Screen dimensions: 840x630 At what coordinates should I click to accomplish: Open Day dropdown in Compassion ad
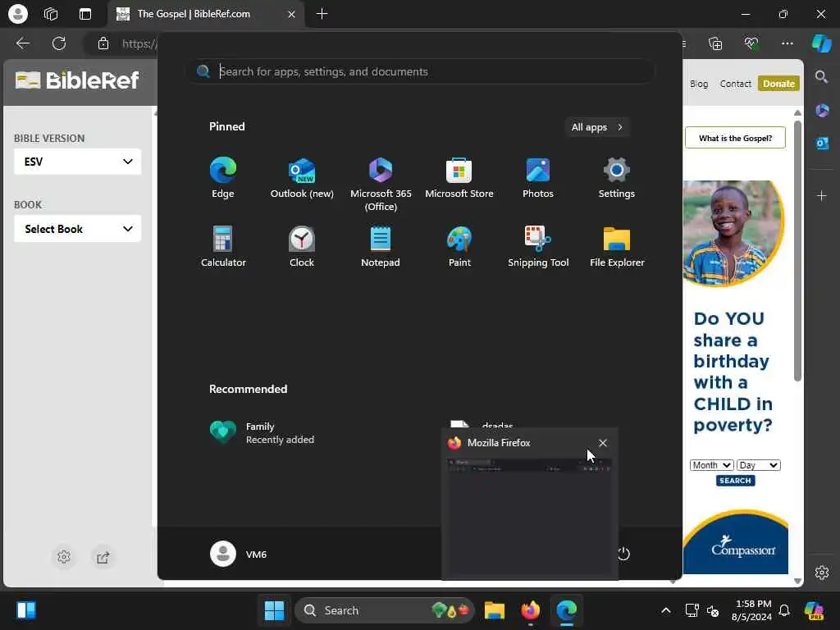tap(758, 465)
